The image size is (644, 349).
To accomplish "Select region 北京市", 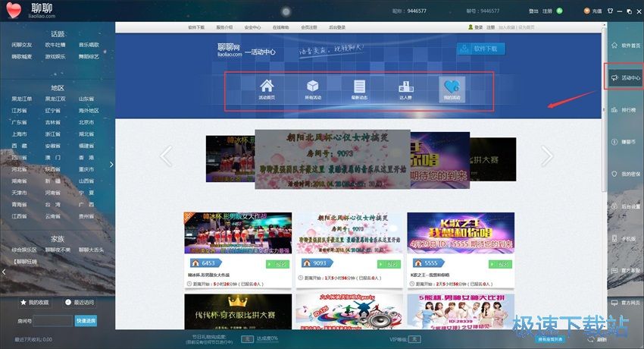I will pyautogui.click(x=86, y=122).
